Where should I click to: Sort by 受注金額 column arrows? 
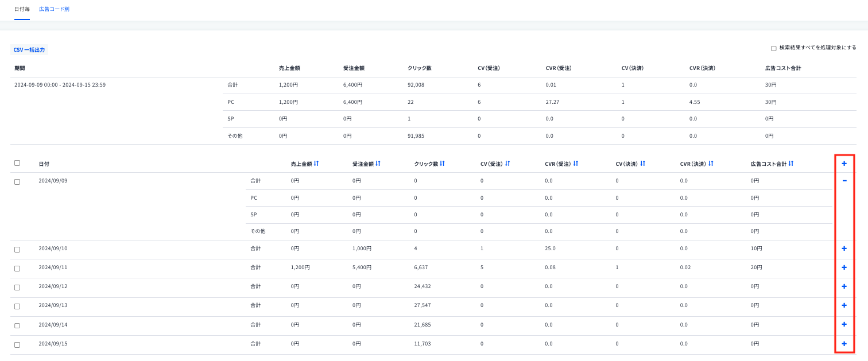[378, 164]
